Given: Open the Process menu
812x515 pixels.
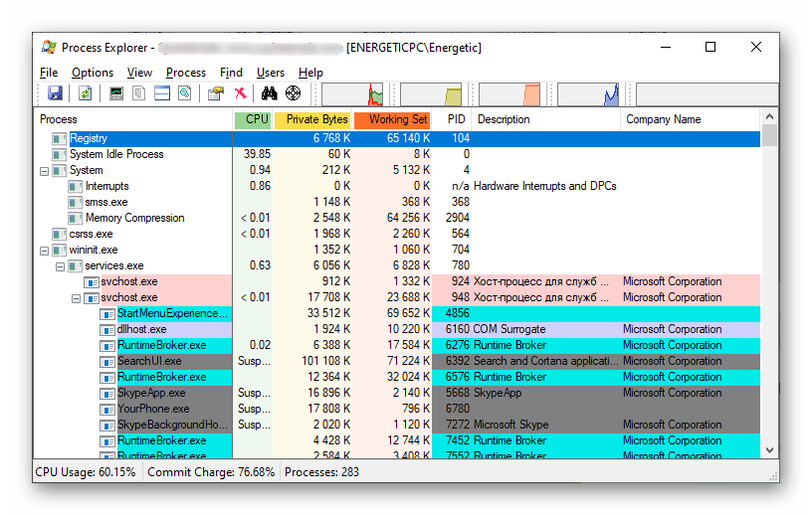Looking at the screenshot, I should coord(186,73).
